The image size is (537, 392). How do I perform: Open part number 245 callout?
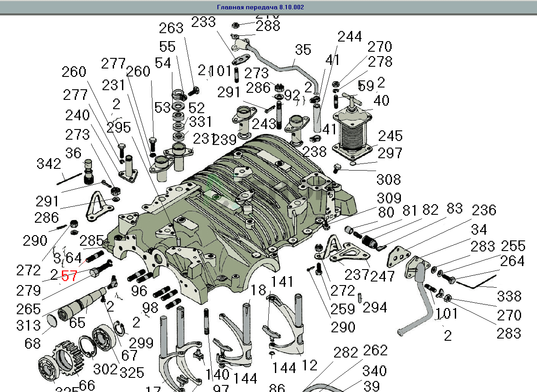(390, 136)
